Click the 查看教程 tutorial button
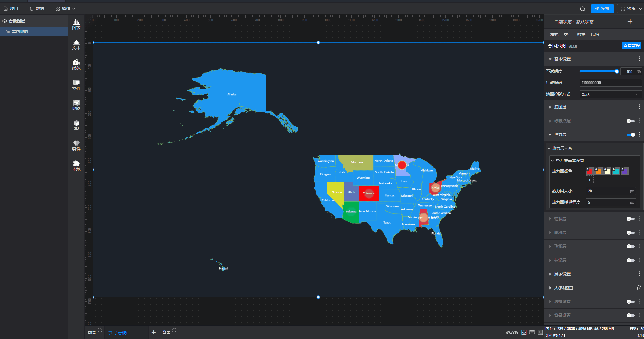Image resolution: width=644 pixels, height=339 pixels. click(631, 46)
